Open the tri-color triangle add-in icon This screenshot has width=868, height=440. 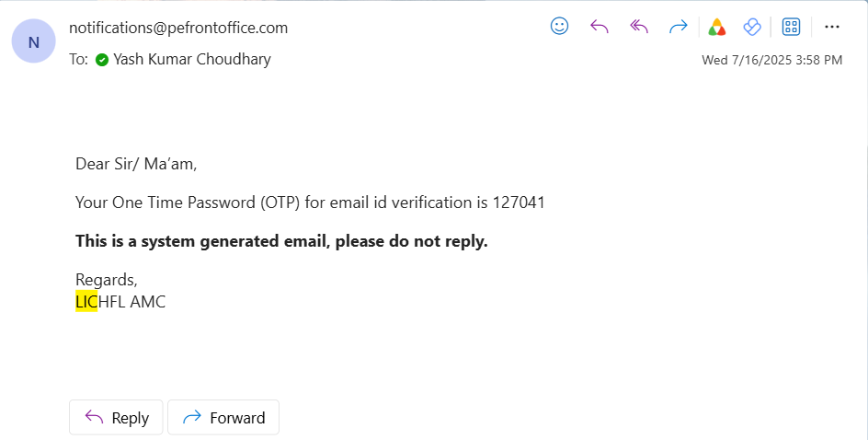(x=717, y=27)
